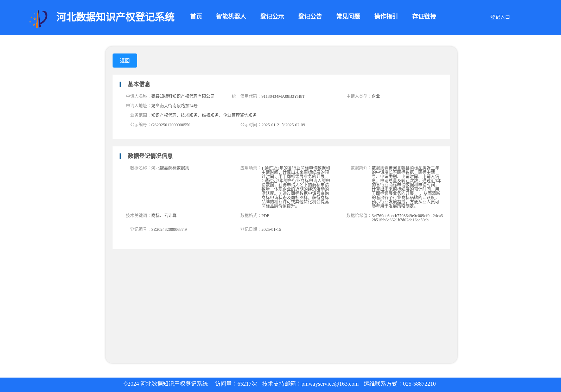Image resolution: width=561 pixels, height=392 pixels.
Task: Click the 数据登记情况信息 section heading
Action: coord(150,156)
